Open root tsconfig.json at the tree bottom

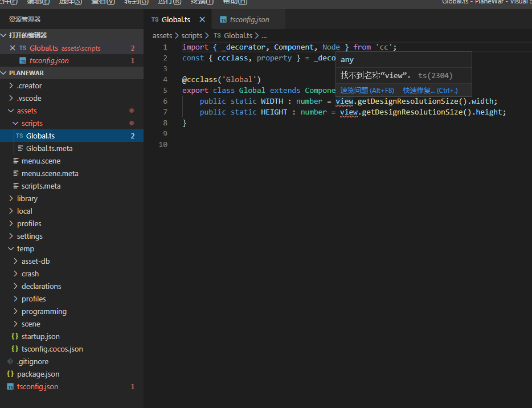(x=37, y=387)
